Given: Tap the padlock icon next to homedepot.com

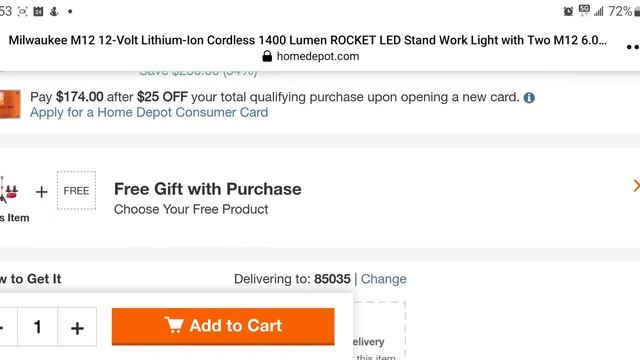Looking at the screenshot, I should pos(267,56).
